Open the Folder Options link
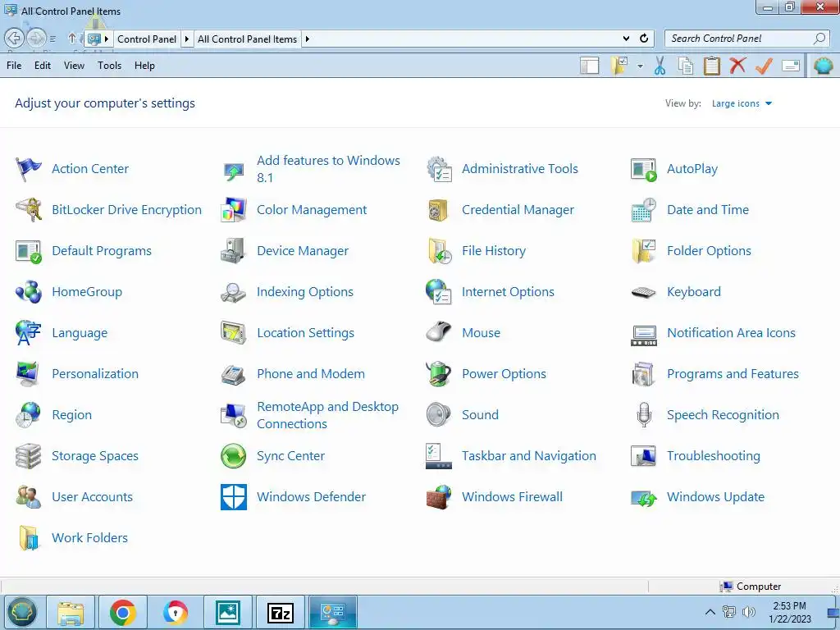The image size is (840, 630). pyautogui.click(x=709, y=251)
